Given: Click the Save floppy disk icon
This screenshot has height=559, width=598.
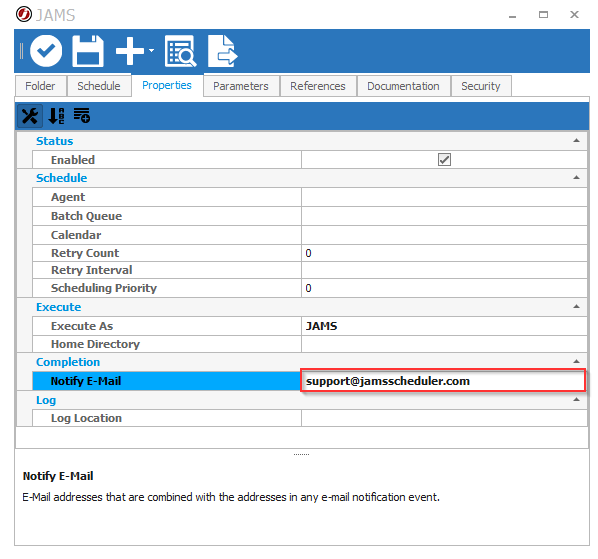Looking at the screenshot, I should coord(88,51).
